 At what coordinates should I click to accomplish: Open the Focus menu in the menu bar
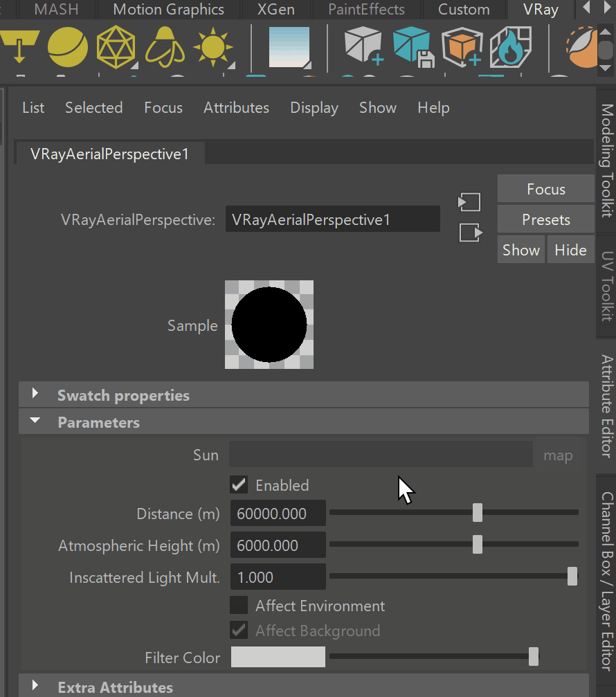coord(163,107)
